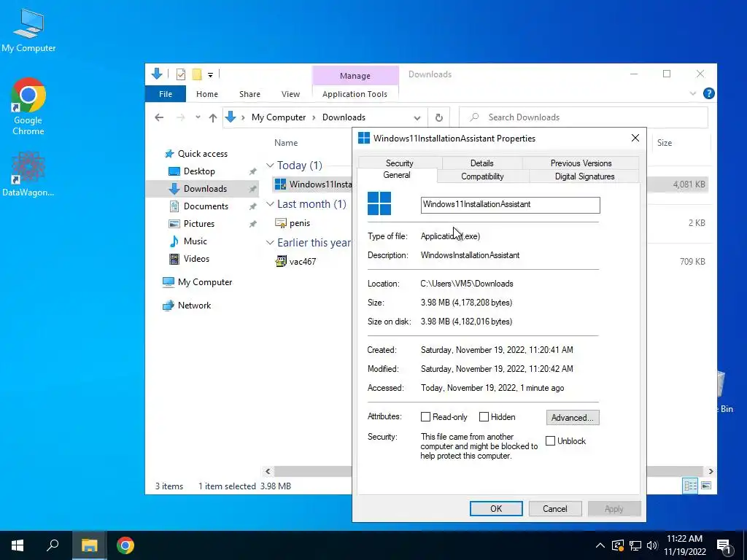The width and height of the screenshot is (747, 560).
Task: Switch to the Digital Signatures tab
Action: [x=584, y=176]
